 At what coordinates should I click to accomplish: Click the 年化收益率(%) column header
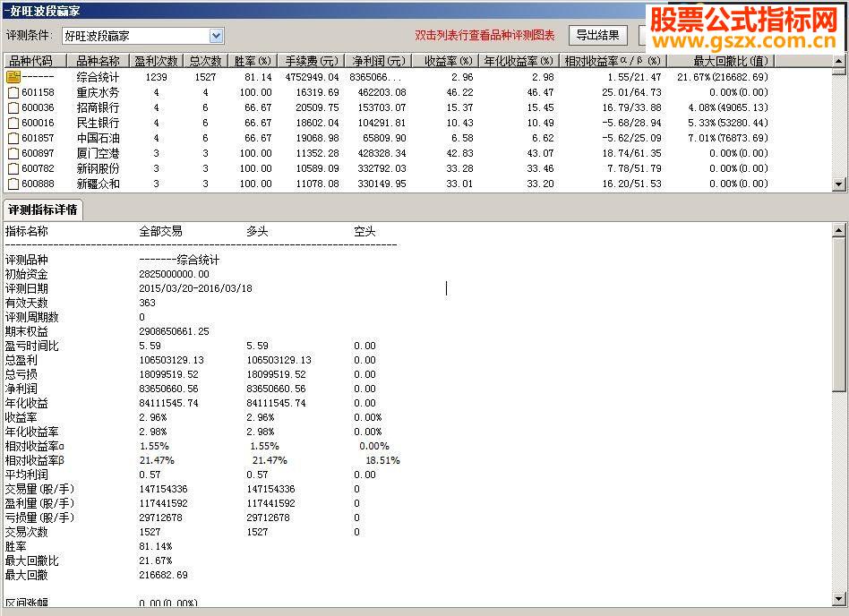[x=519, y=61]
